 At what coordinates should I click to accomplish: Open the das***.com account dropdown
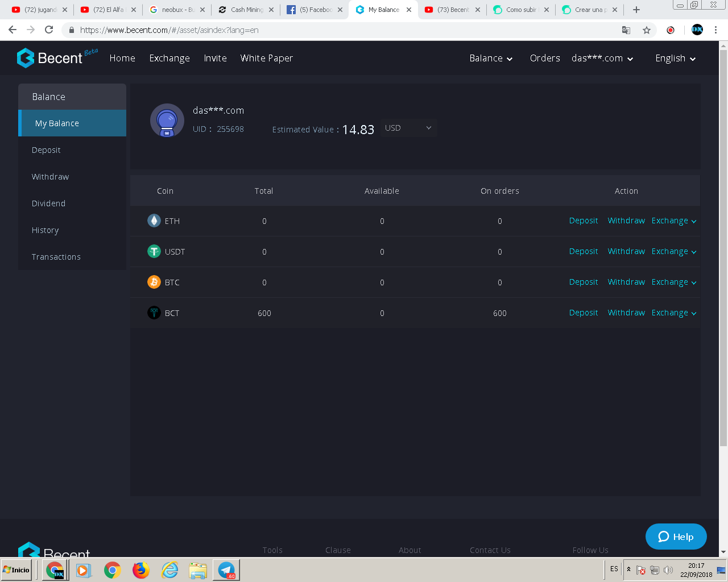(602, 58)
